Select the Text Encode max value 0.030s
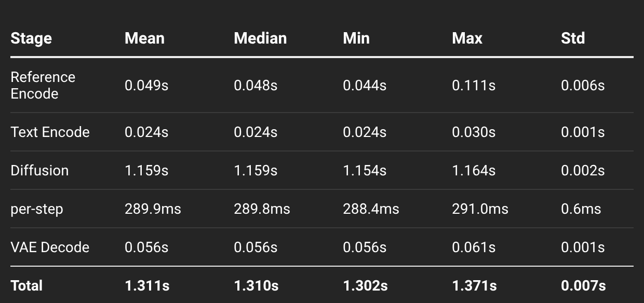 point(474,132)
